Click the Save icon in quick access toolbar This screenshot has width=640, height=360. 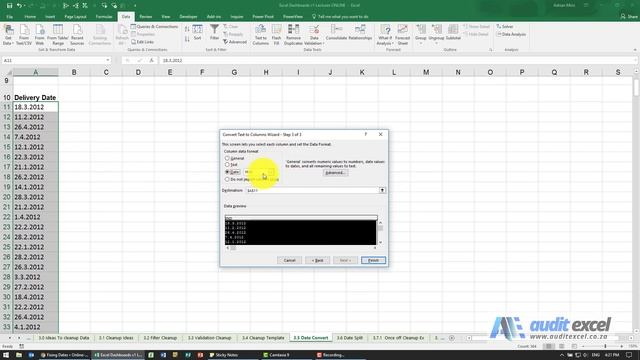click(9, 6)
